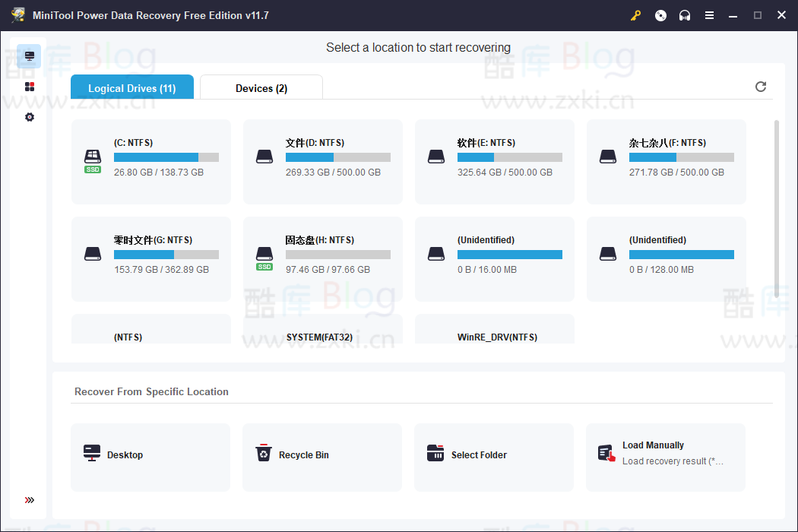Expand the left sidebar with double arrows
Viewport: 798px width, 532px height.
(29, 499)
